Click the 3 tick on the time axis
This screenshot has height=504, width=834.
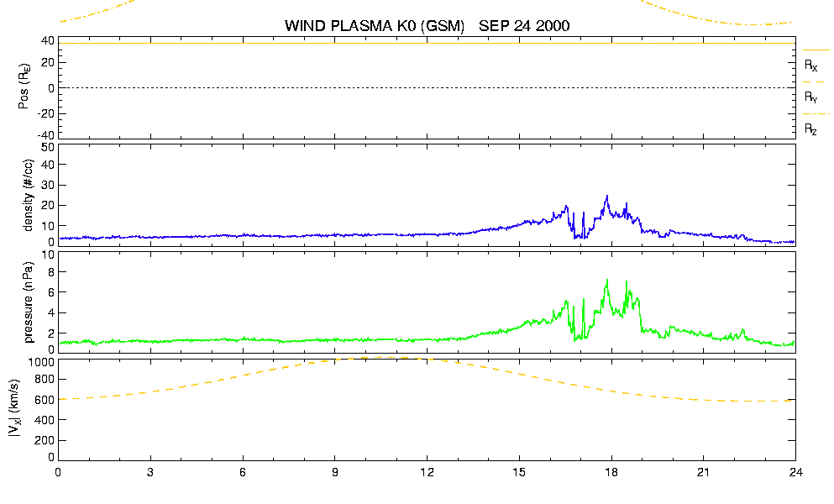(150, 472)
